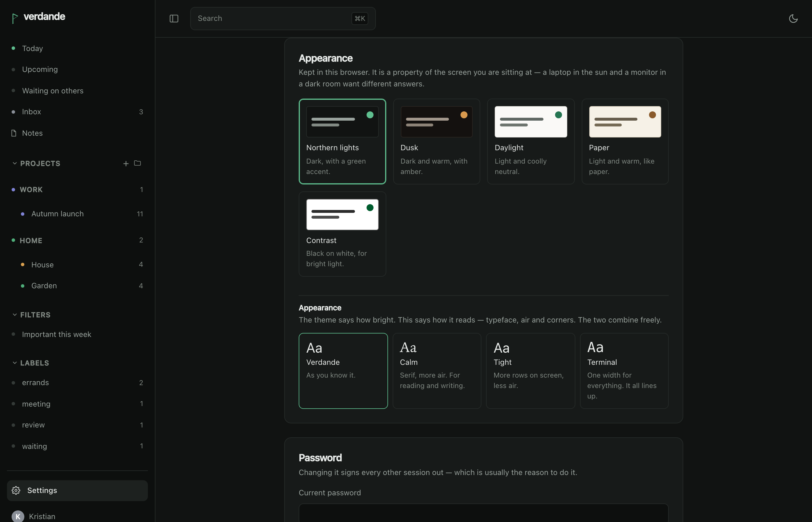Toggle the sidebar panel icon
The width and height of the screenshot is (812, 522).
pos(174,19)
